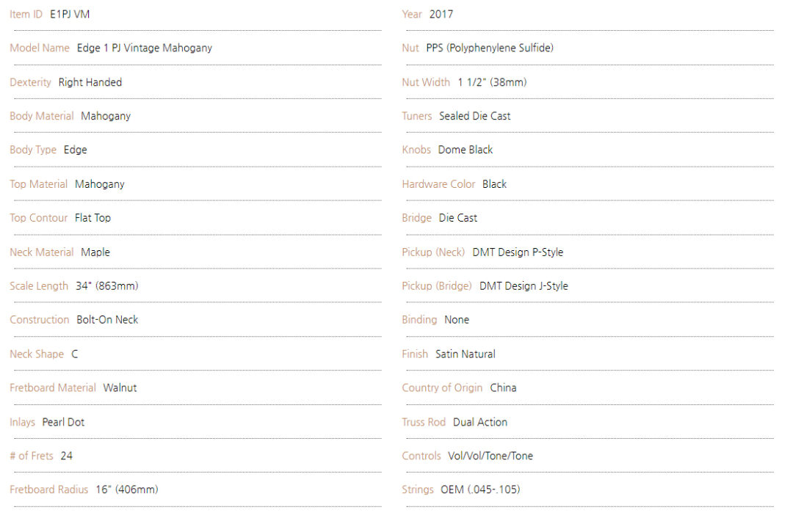Click the '# of Frets' label
Viewport: 793px width, 532px height.
coord(32,456)
